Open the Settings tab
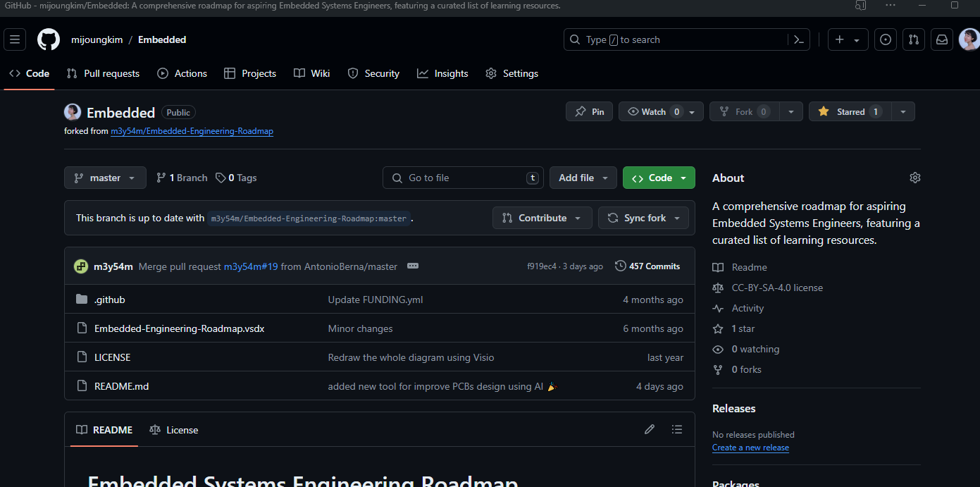The height and width of the screenshot is (487, 980). point(512,73)
